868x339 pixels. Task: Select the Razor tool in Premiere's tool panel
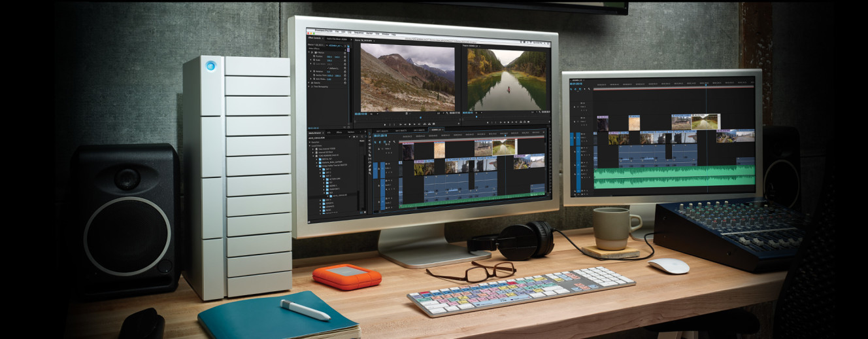370,154
